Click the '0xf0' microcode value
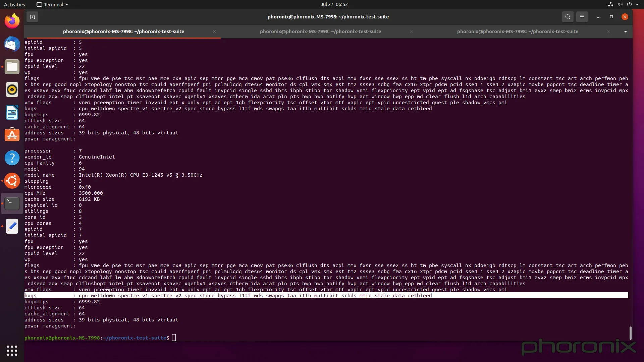Screen dimensions: 644x362 click(x=85, y=187)
